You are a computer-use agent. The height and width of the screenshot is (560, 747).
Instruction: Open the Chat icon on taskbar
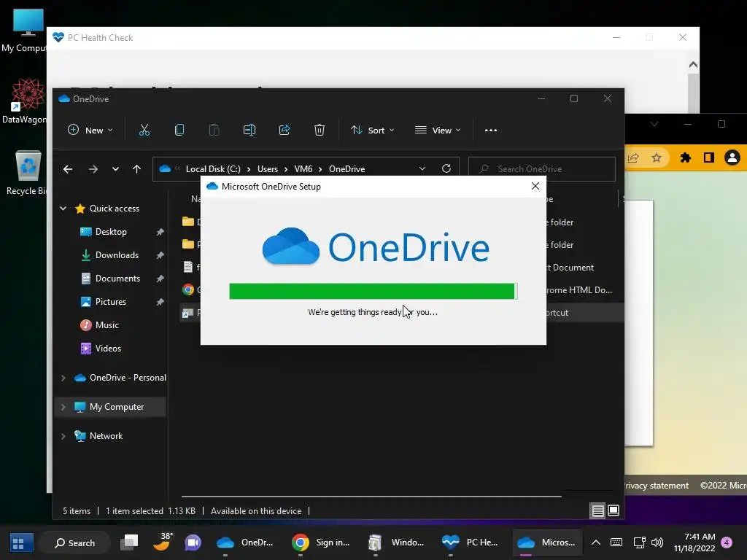click(x=193, y=542)
